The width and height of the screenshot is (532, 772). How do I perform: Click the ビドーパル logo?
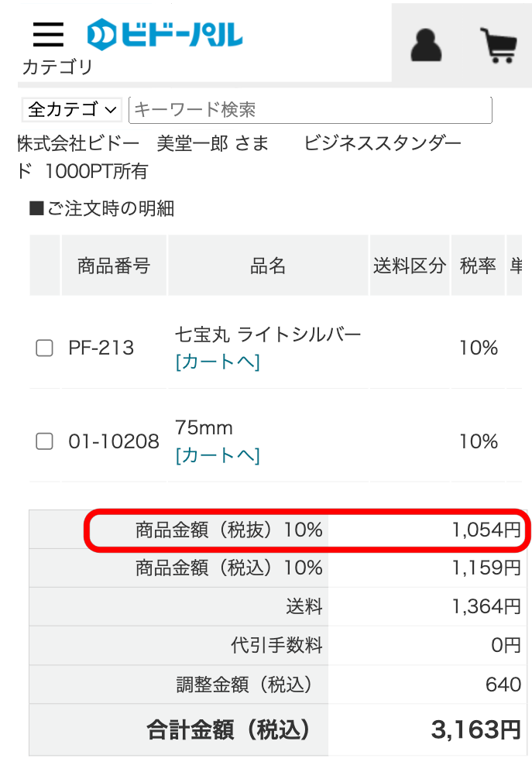[x=165, y=34]
